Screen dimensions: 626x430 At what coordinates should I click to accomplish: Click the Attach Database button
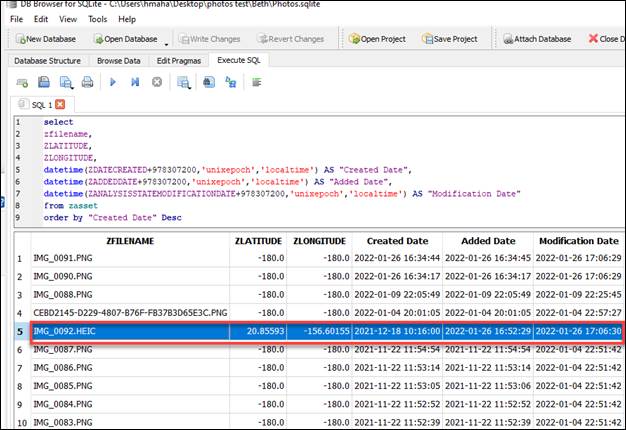pos(536,39)
